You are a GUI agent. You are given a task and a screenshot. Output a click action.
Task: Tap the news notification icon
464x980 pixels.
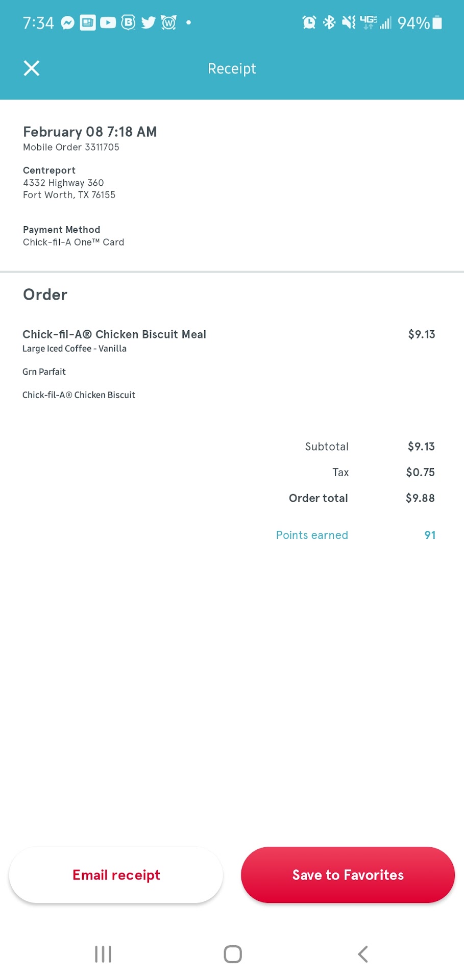pos(88,22)
